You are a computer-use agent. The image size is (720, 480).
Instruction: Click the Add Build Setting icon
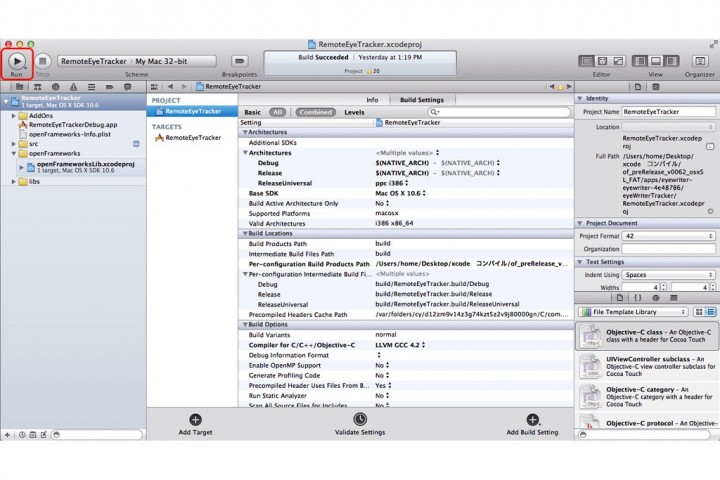[x=532, y=420]
